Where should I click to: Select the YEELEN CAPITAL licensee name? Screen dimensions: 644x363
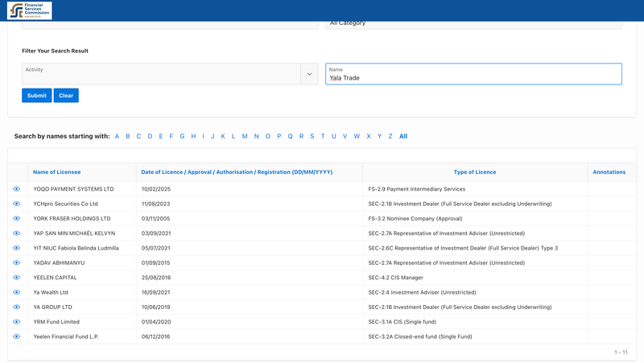point(55,278)
